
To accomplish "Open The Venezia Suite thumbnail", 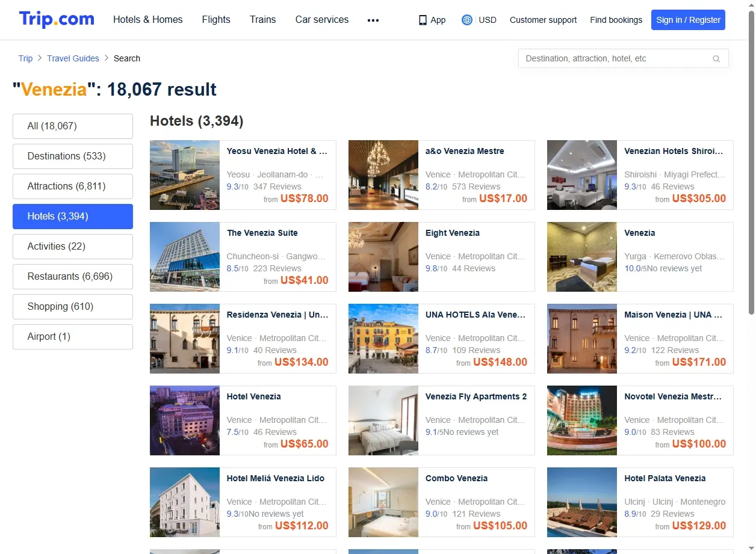I will [185, 257].
